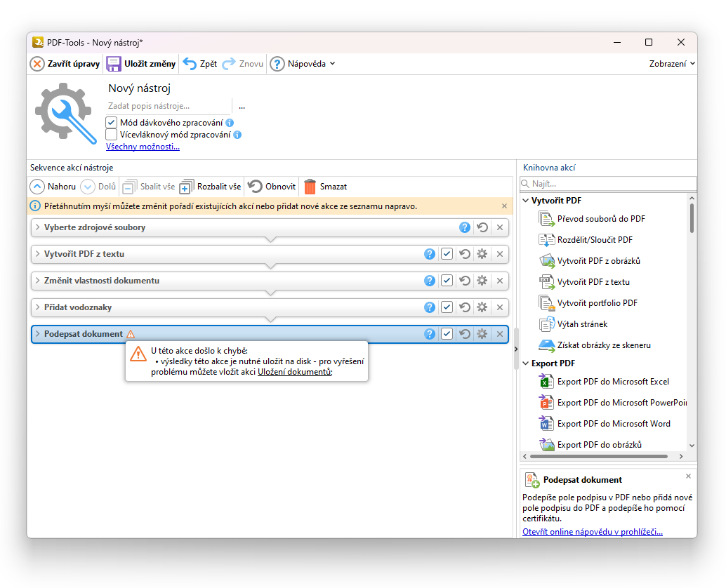
Task: Expand all actions with Rozbalit vše
Action: pyautogui.click(x=210, y=187)
